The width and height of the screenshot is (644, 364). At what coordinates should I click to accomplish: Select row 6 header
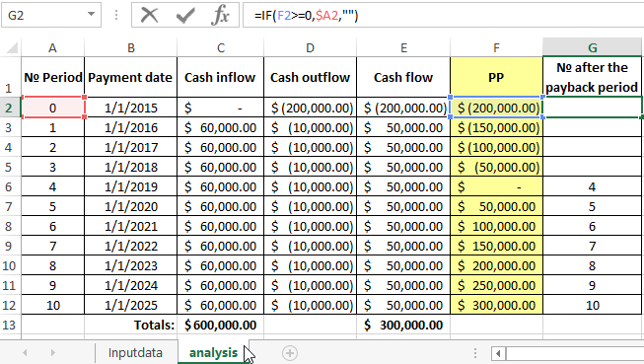pos(10,186)
